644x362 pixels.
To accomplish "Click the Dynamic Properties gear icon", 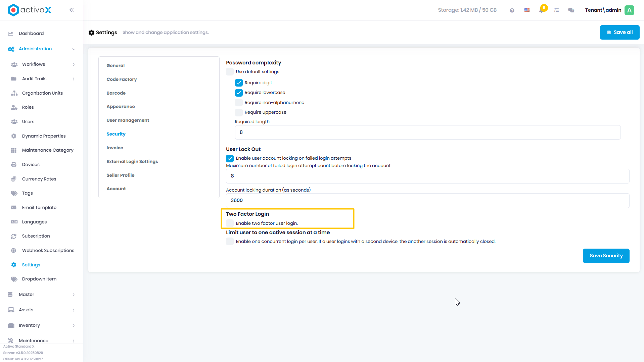I will [14, 136].
